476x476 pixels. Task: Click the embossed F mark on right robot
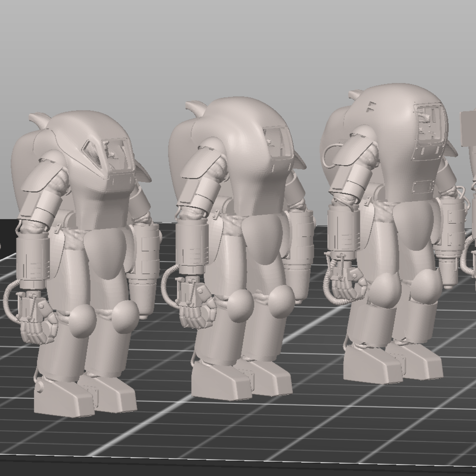pos(369,106)
